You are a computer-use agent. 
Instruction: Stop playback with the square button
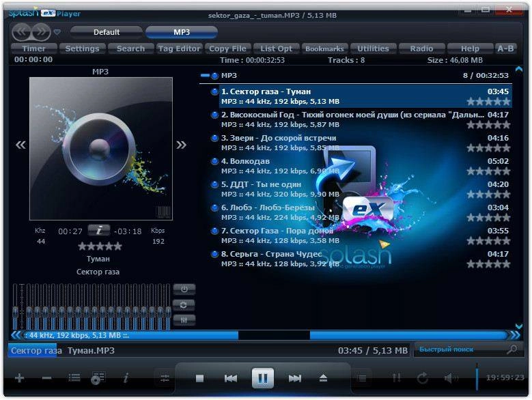[x=199, y=378]
